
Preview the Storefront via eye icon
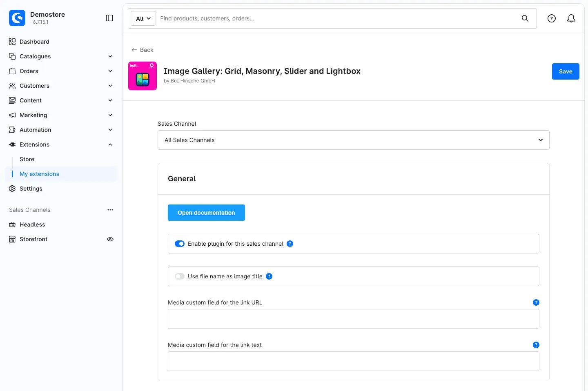coord(110,239)
